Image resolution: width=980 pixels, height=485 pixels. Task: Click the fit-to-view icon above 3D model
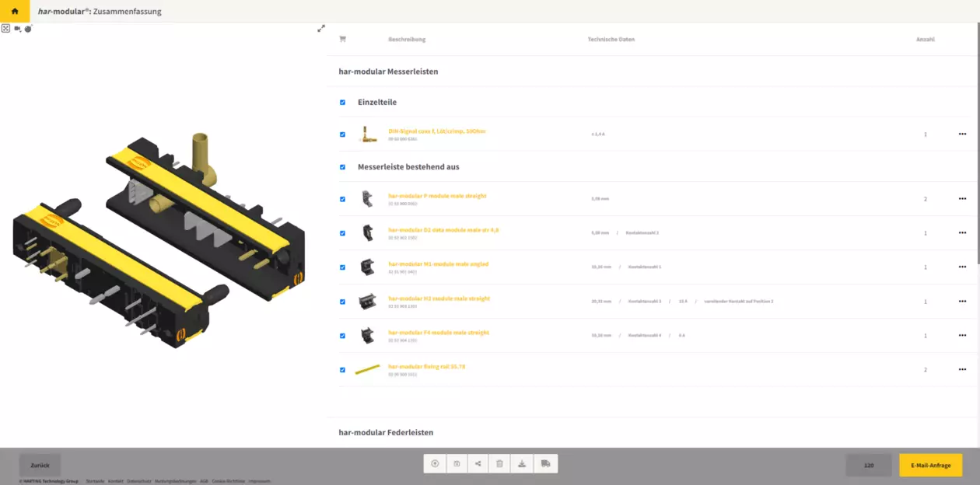point(5,29)
